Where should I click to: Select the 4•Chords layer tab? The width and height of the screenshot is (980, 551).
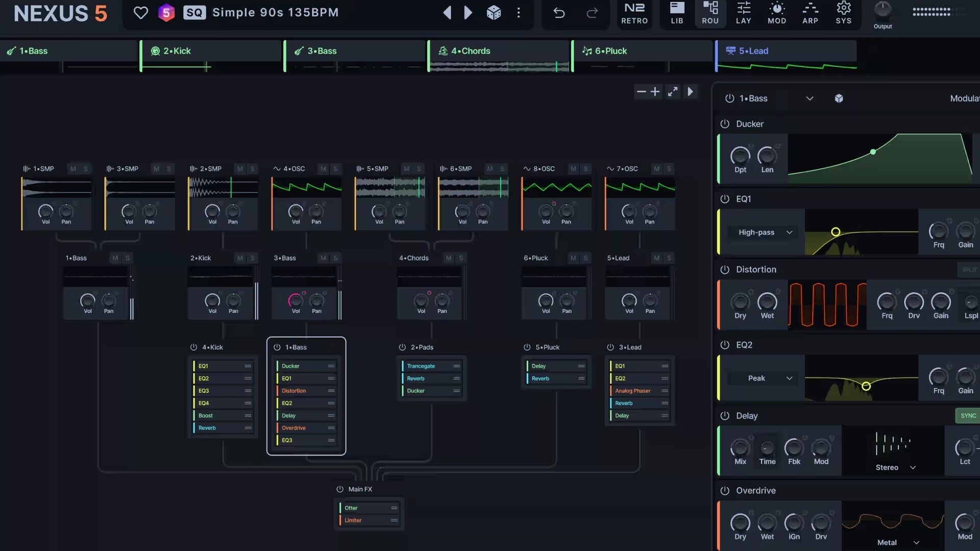499,51
